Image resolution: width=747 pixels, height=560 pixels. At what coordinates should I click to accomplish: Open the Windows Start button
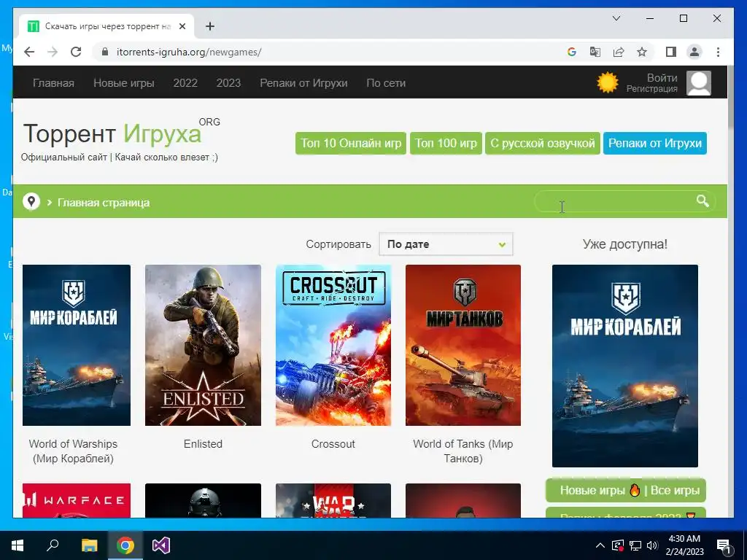18,545
